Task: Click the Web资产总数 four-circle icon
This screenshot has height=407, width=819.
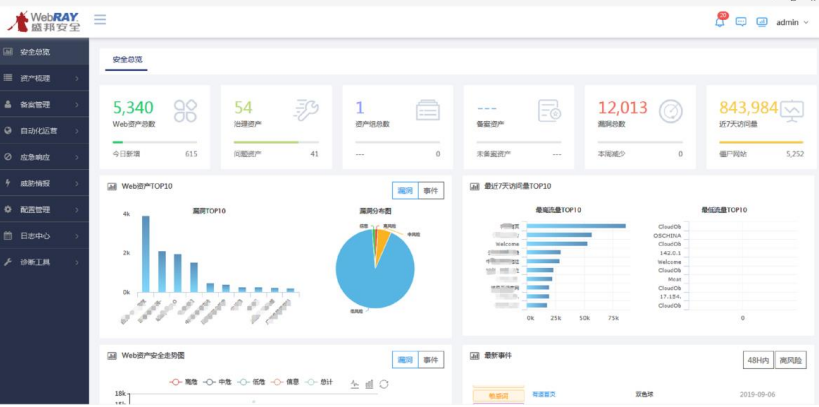Action: 187,110
